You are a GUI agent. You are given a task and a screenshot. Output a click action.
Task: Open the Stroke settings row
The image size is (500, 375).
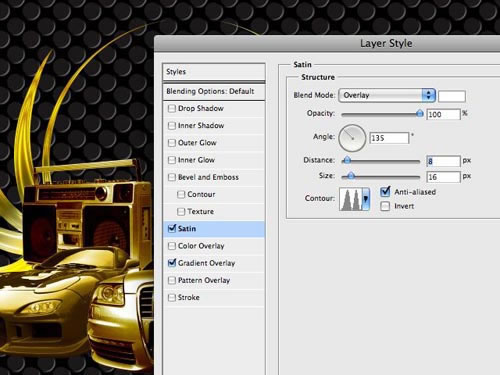coord(214,297)
